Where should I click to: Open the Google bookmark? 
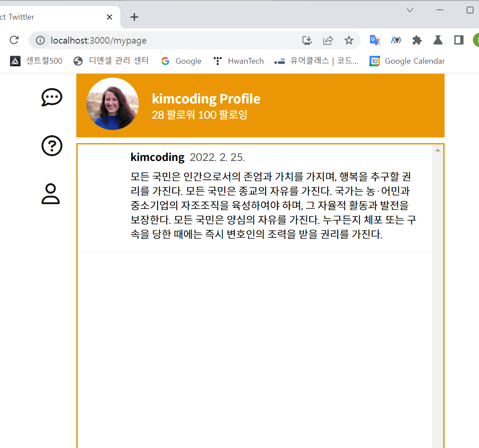click(181, 61)
